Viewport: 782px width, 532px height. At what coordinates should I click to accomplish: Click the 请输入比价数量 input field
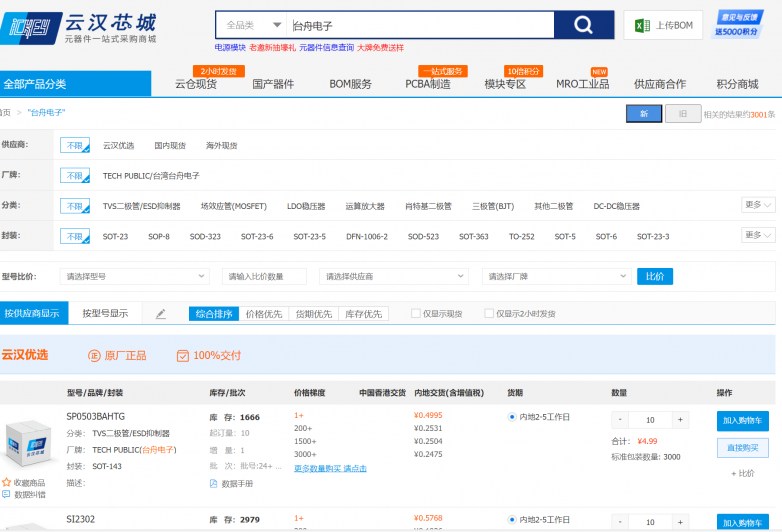click(264, 276)
